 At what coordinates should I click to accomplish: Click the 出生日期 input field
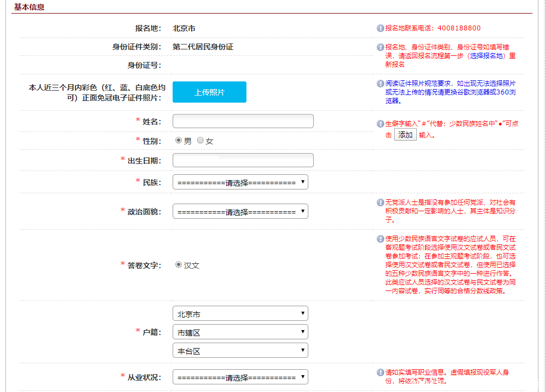243,160
